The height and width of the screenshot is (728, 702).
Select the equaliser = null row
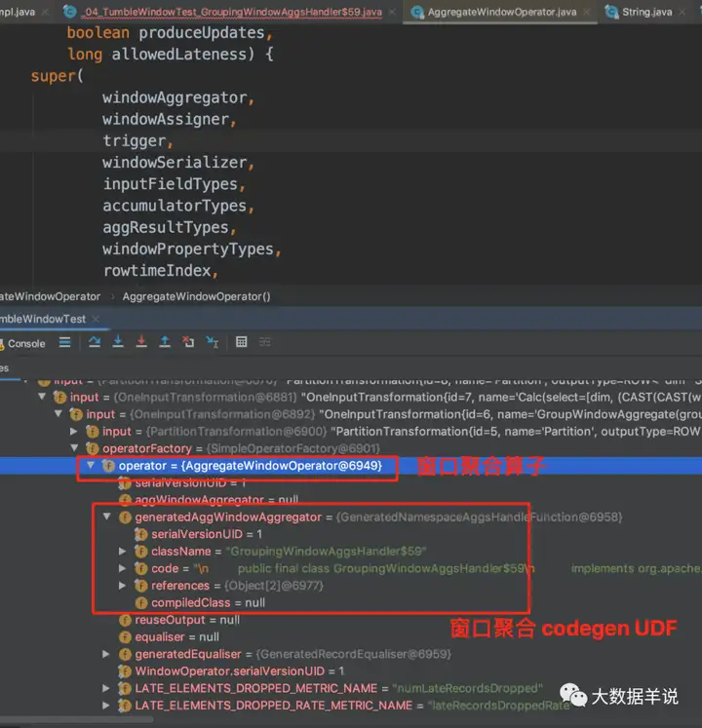pyautogui.click(x=351, y=637)
